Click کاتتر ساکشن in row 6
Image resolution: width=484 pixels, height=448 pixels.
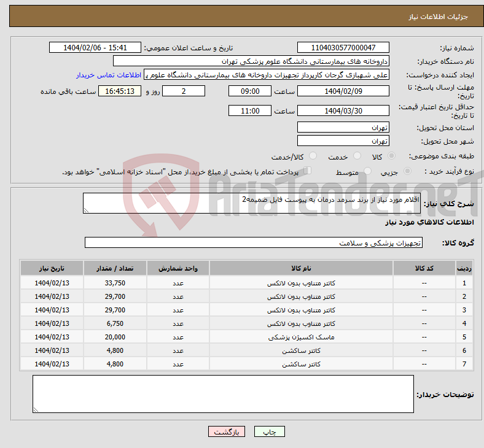pos(301,350)
